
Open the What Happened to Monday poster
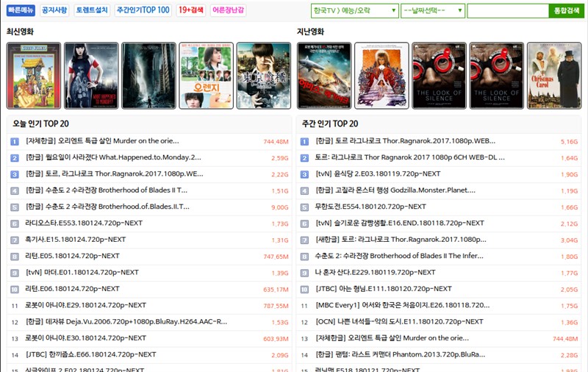pos(91,76)
